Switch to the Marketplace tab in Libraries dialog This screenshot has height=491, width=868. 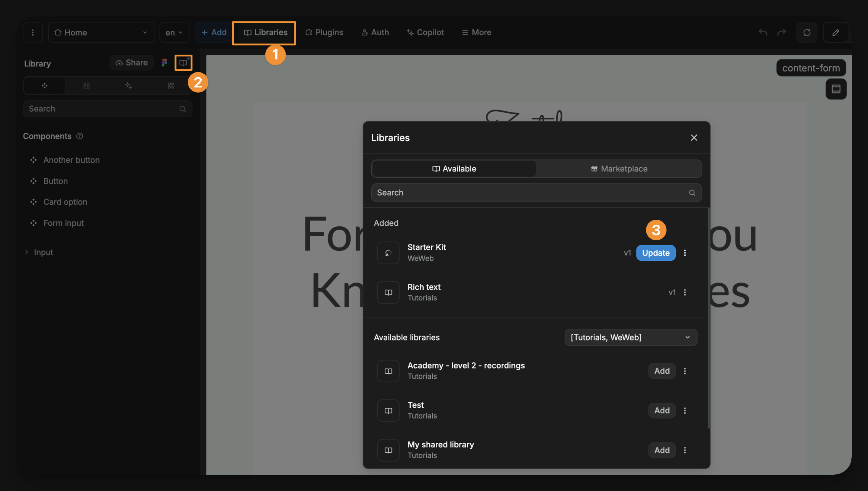point(619,169)
